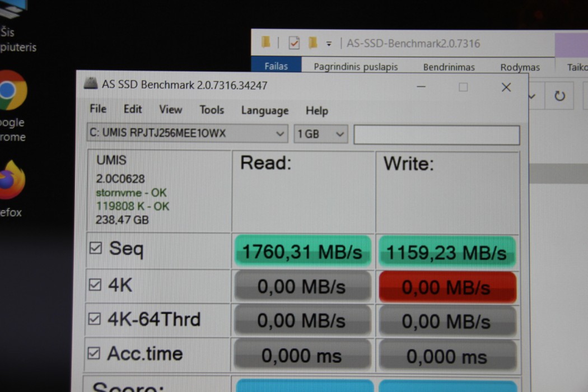Open the File menu

click(98, 109)
